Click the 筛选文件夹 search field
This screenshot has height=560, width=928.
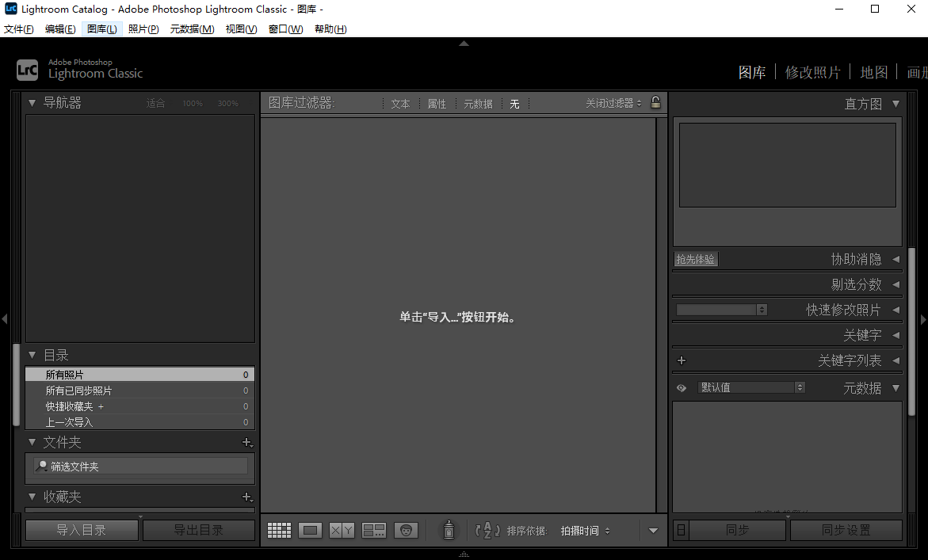(147, 467)
